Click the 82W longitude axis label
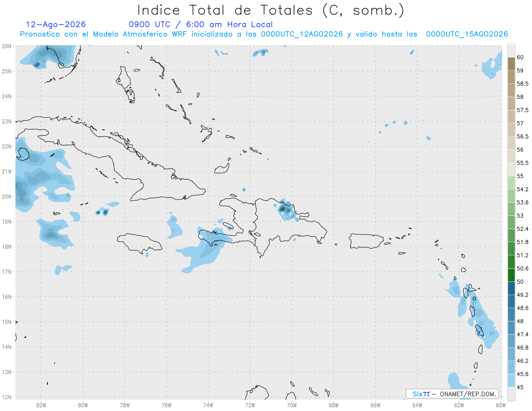The height and width of the screenshot is (411, 532). (x=41, y=405)
